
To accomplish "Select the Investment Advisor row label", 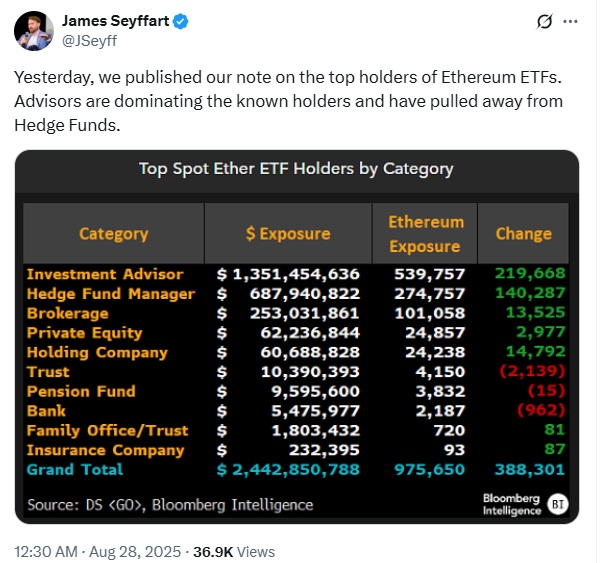I will (x=105, y=274).
